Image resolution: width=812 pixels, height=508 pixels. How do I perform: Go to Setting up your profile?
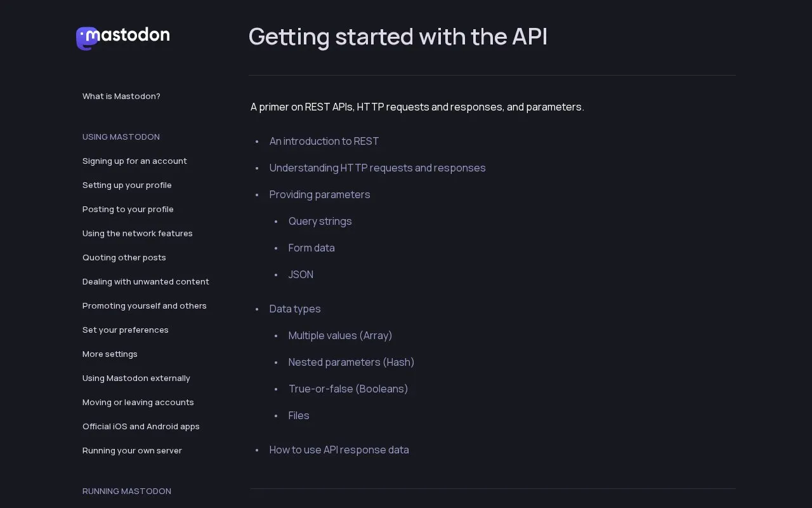pos(127,185)
